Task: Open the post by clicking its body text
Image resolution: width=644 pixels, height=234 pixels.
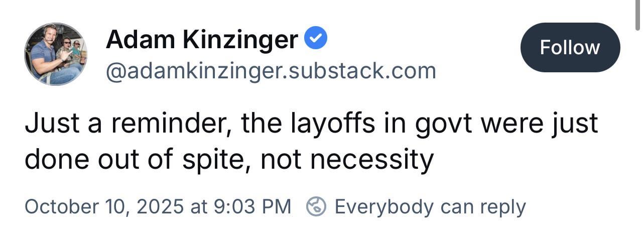Action: 311,142
